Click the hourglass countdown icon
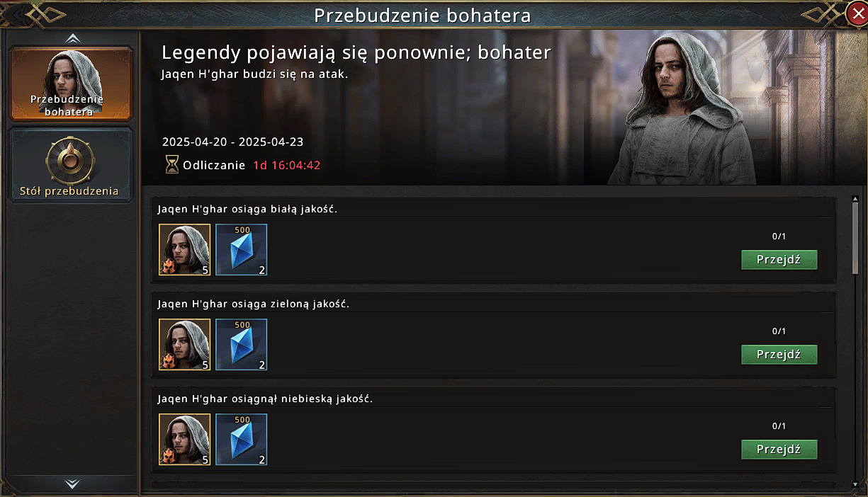868x497 pixels. pyautogui.click(x=171, y=165)
